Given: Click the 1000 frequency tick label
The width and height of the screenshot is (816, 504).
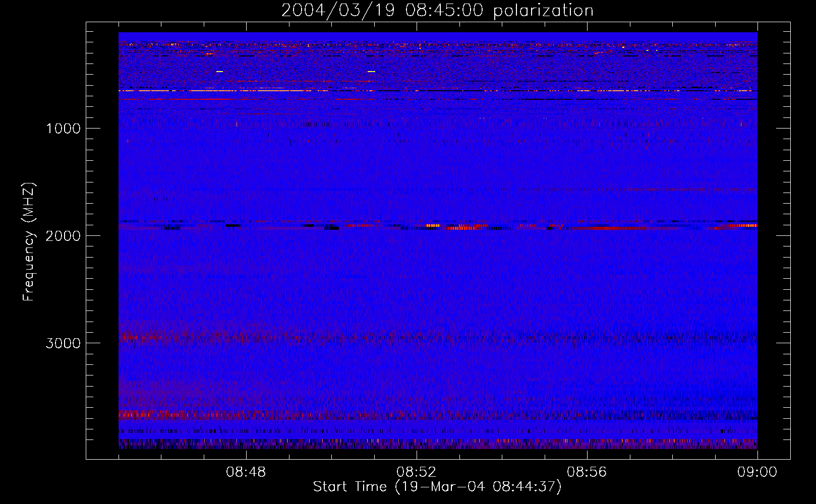Looking at the screenshot, I should [63, 129].
